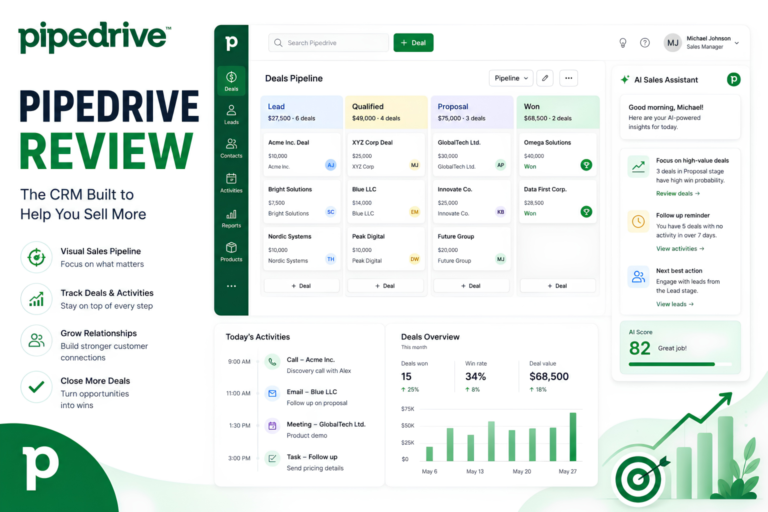Add a deal in the Qualified column
This screenshot has width=768, height=512.
click(x=385, y=286)
